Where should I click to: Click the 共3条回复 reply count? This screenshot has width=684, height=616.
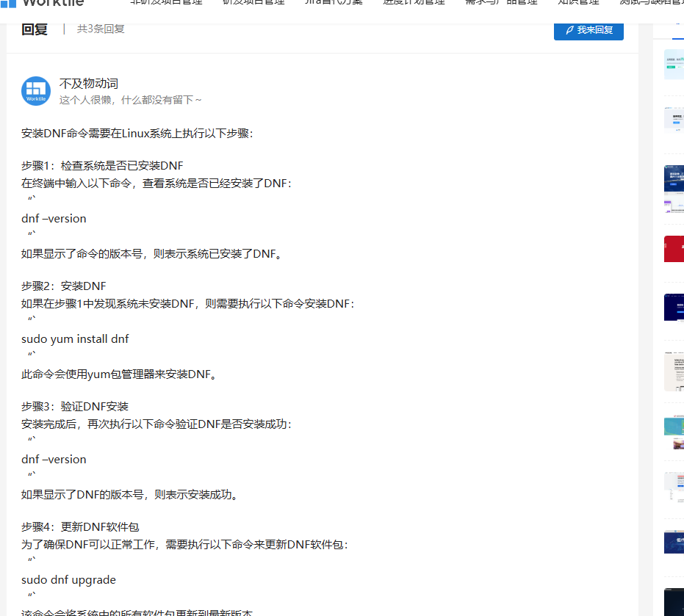[x=101, y=29]
